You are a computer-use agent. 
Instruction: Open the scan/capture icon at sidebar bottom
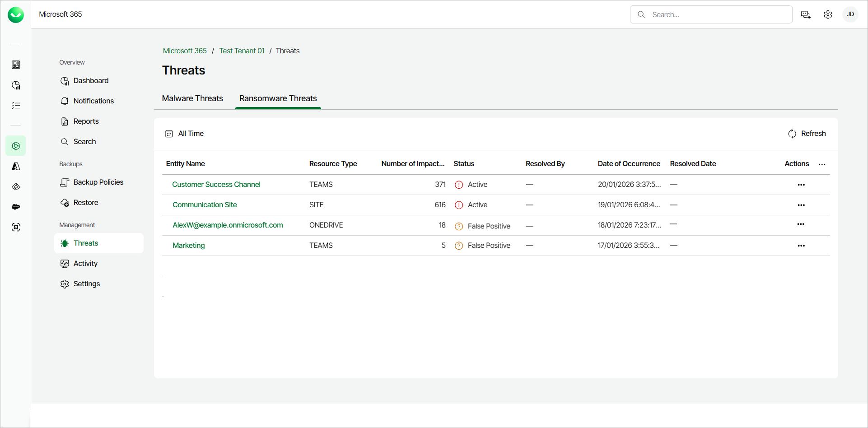coord(16,227)
